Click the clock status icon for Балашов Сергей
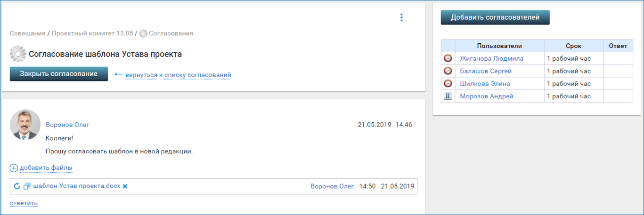Image resolution: width=644 pixels, height=215 pixels. point(448,71)
